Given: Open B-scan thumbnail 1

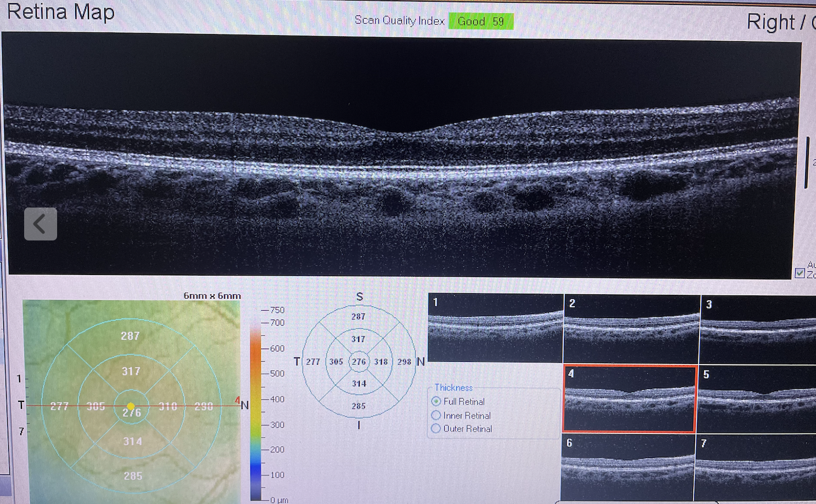Looking at the screenshot, I should [495, 328].
